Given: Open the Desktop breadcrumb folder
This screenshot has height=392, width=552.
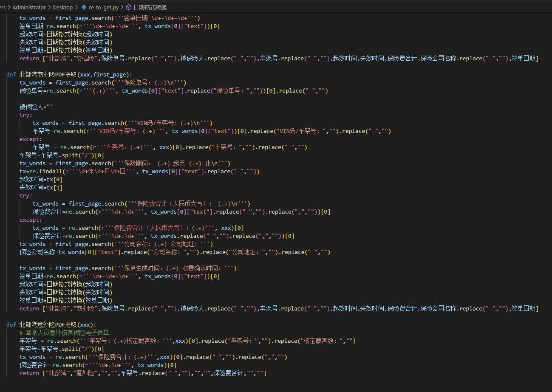Looking at the screenshot, I should pos(63,7).
